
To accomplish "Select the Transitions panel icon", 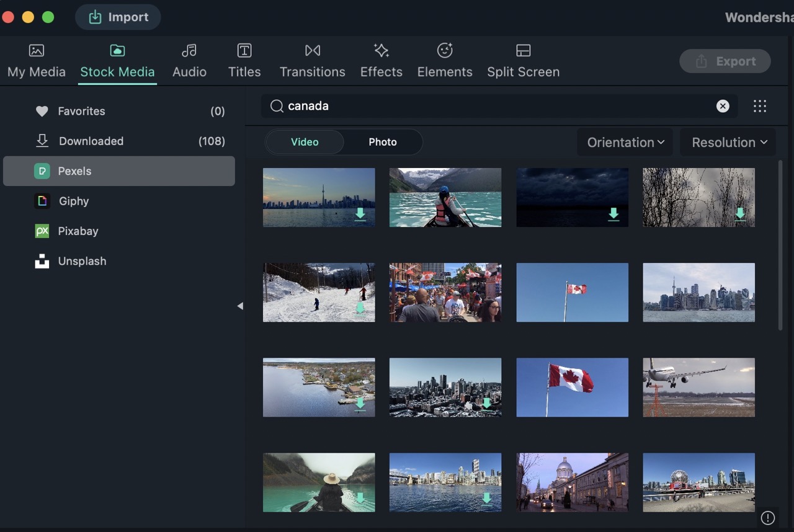I will point(312,60).
